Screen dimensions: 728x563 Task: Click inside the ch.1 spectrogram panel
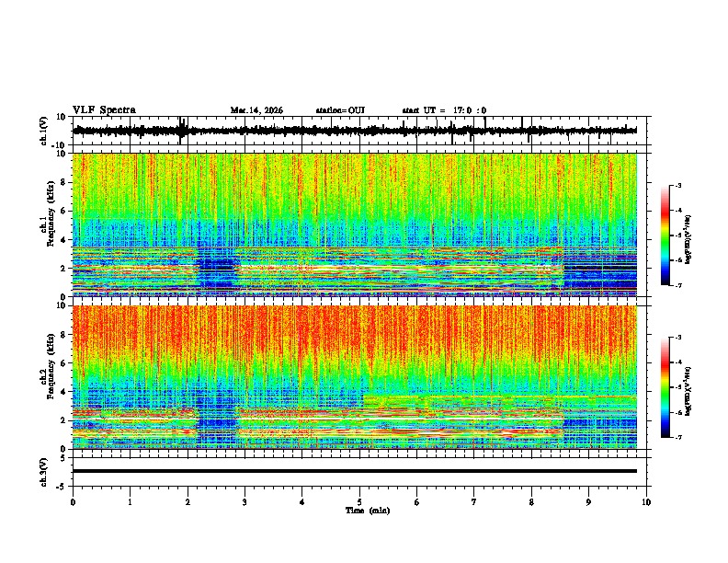[354, 224]
